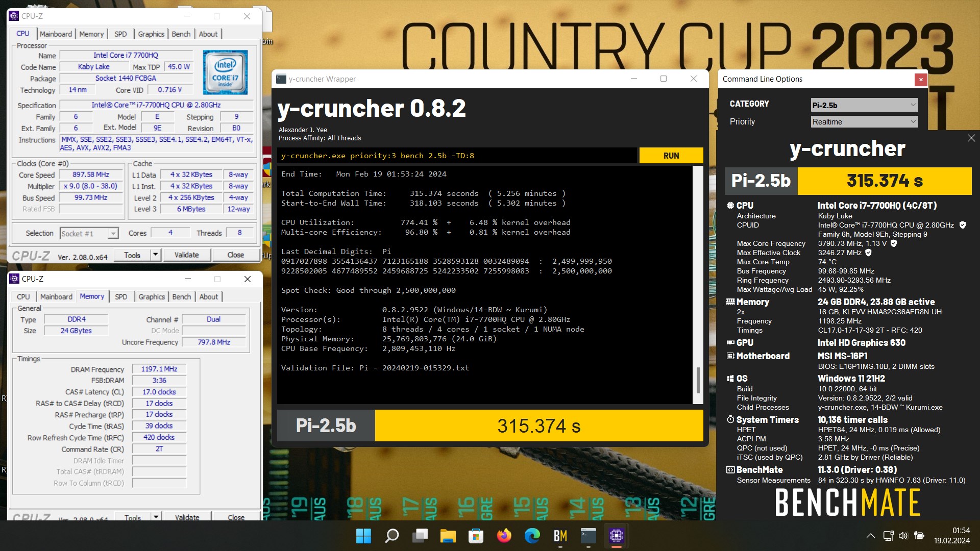Click the Memory section icon in BenchMate panel

730,302
